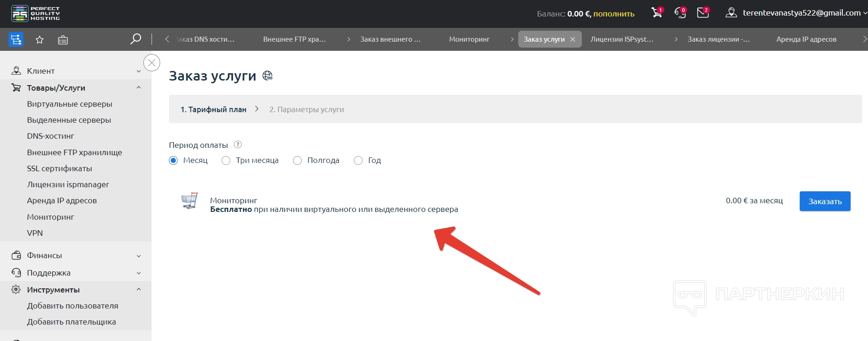Click the Финансы wallet icon in sidebar
Screen dimensions: 868x341
pos(16,255)
